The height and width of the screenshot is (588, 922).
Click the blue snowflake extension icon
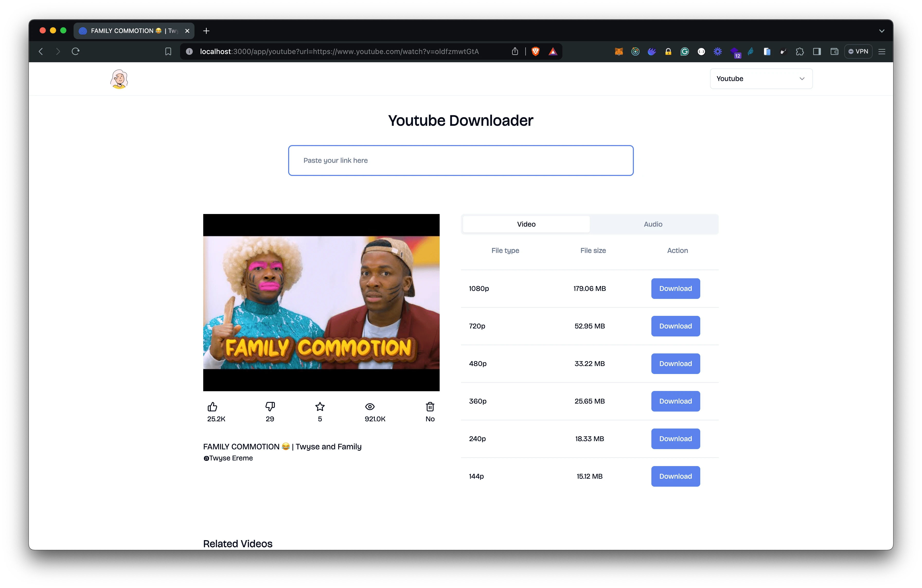[717, 51]
